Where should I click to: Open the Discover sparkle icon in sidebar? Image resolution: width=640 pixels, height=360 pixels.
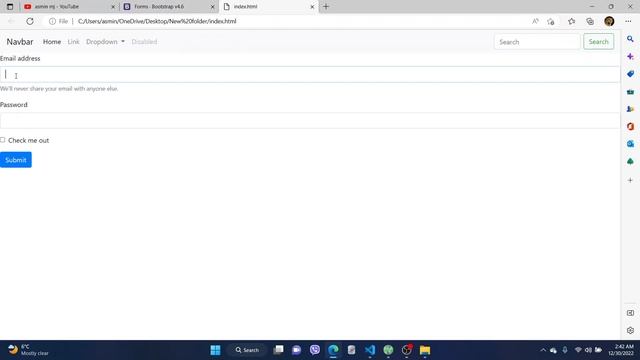coord(630,56)
